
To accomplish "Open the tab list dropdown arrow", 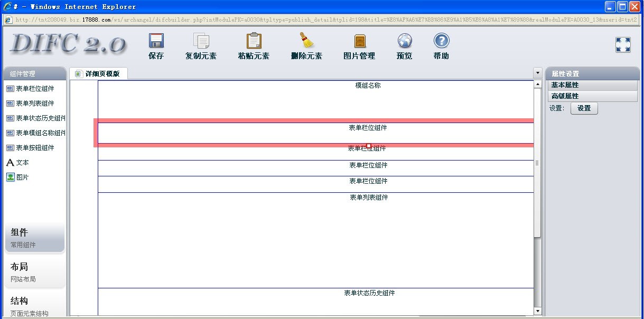I will coord(538,73).
